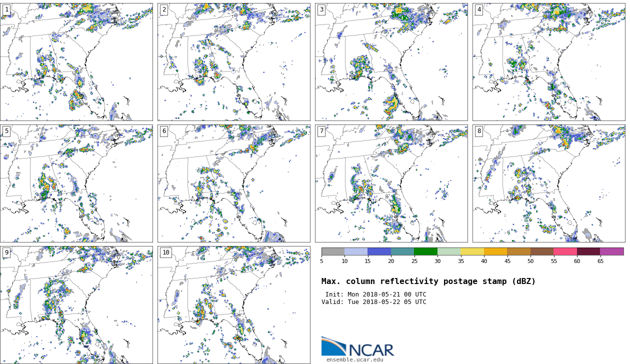Click the gray 5-10 dBZ color swatch
This screenshot has height=364, width=630.
(333, 251)
